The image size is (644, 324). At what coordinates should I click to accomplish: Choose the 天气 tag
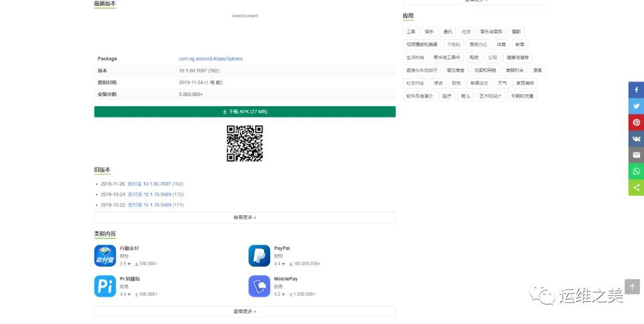pos(502,83)
